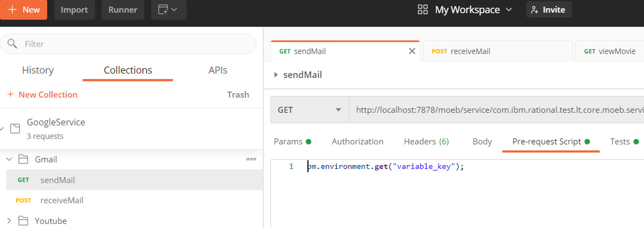The height and width of the screenshot is (228, 644).
Task: Click the workspace grid icon
Action: pos(422,10)
